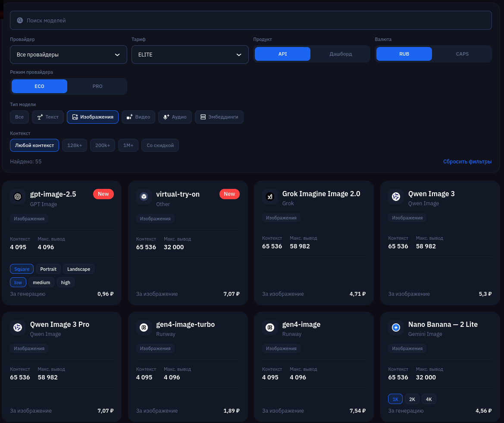The width and height of the screenshot is (504, 423).
Task: Open the Все провайдеры provider dropdown
Action: tap(69, 55)
